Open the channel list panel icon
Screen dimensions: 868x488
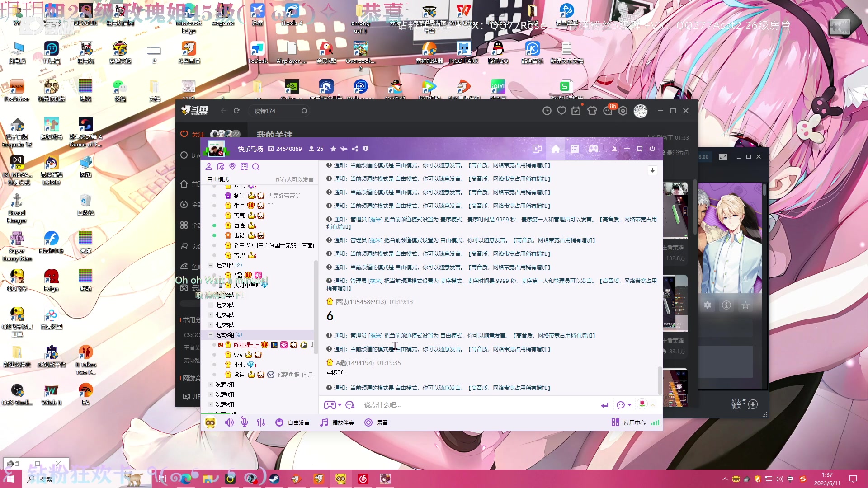pos(574,149)
